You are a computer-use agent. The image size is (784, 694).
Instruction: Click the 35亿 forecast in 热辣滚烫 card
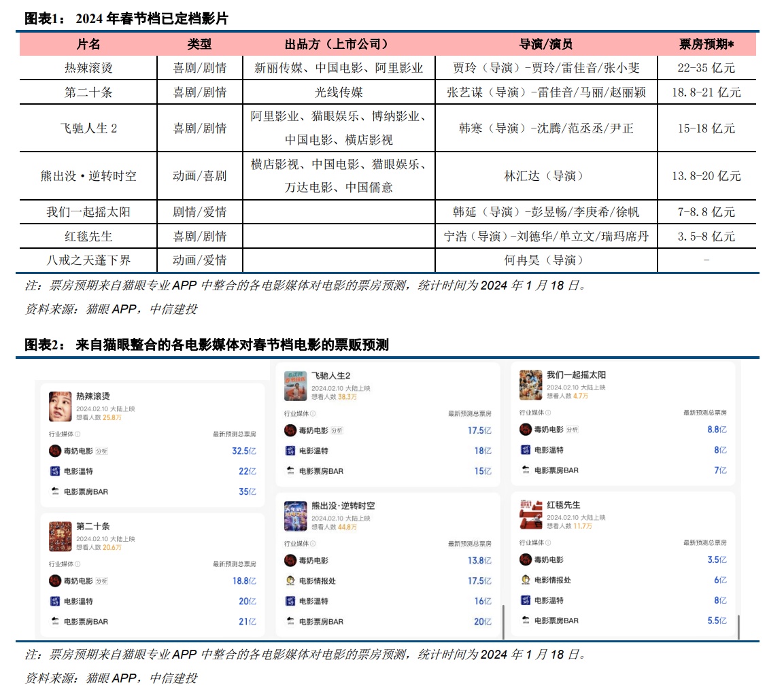point(248,491)
